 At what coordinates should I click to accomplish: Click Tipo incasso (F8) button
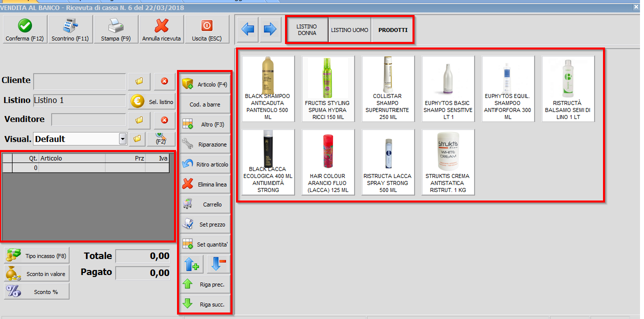click(37, 255)
